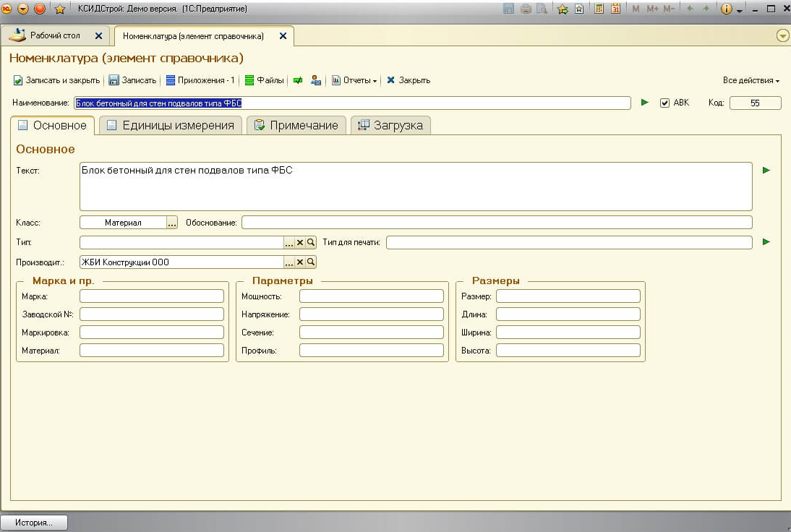791x532 pixels.
Task: Clear the Тип field with X icon
Action: (x=300, y=243)
